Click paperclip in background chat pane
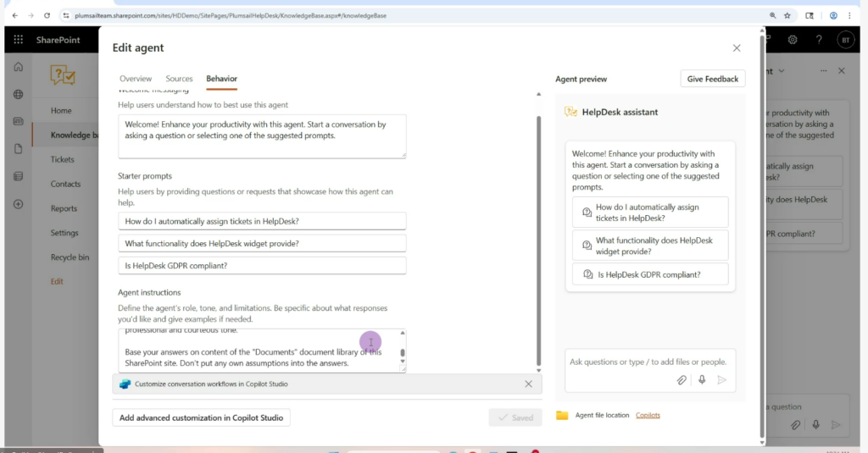Screen dimensions: 868x453 tap(795, 425)
